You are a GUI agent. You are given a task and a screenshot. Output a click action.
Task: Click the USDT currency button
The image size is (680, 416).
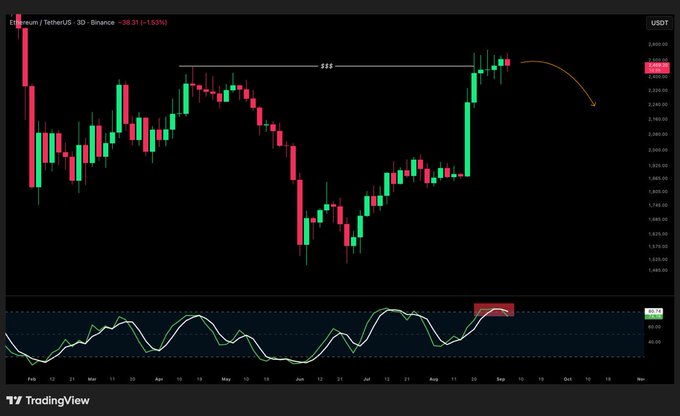coord(659,23)
